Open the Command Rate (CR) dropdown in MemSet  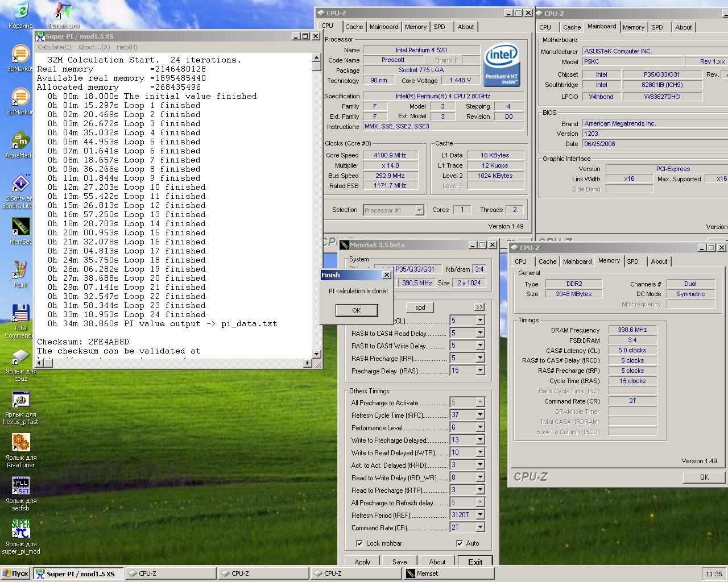coord(480,527)
